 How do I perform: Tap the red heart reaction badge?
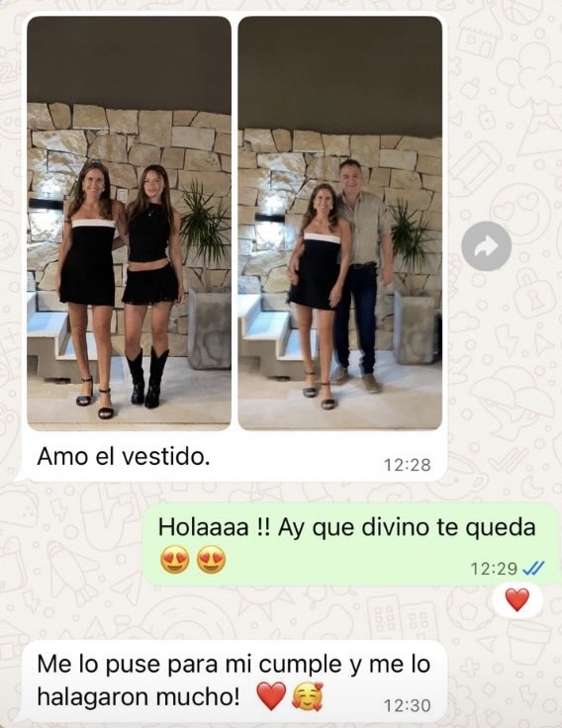pyautogui.click(x=516, y=599)
